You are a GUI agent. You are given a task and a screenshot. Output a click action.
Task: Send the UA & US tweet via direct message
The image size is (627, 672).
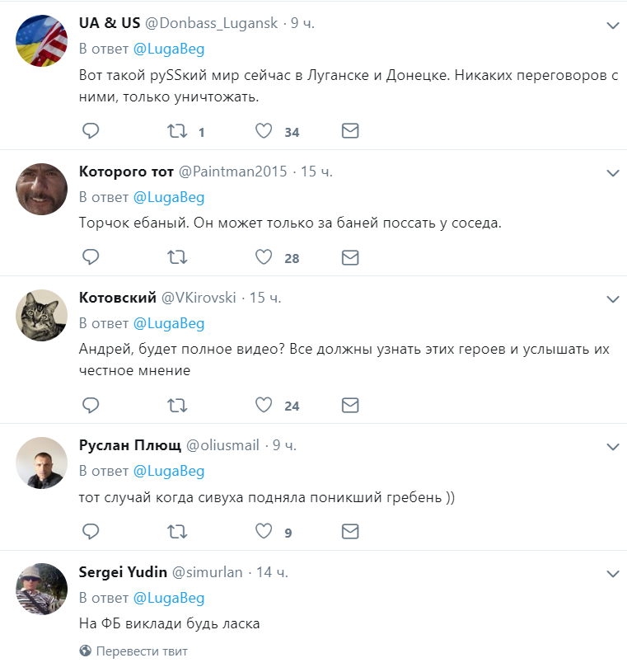350,131
